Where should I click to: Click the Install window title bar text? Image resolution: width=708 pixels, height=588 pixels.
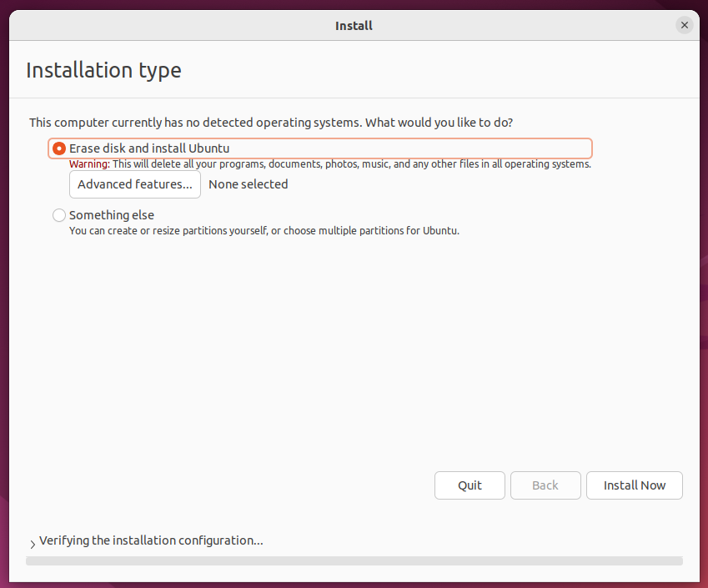pos(354,26)
